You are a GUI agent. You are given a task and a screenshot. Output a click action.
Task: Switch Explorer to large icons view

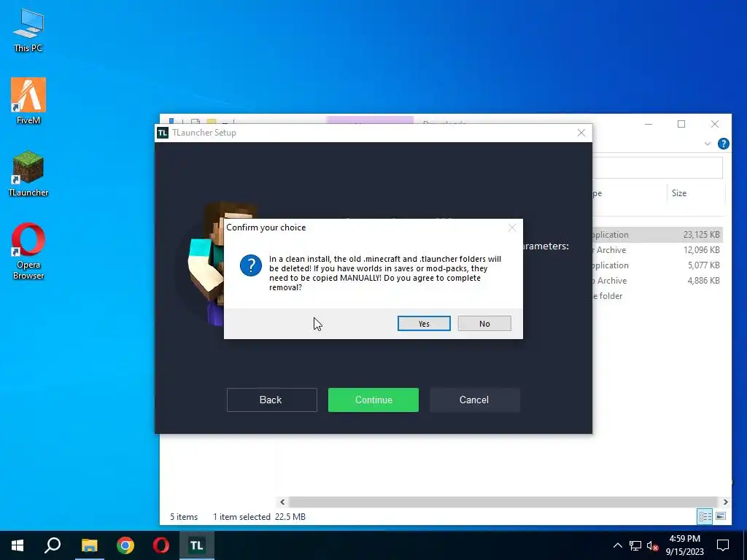[x=720, y=516]
